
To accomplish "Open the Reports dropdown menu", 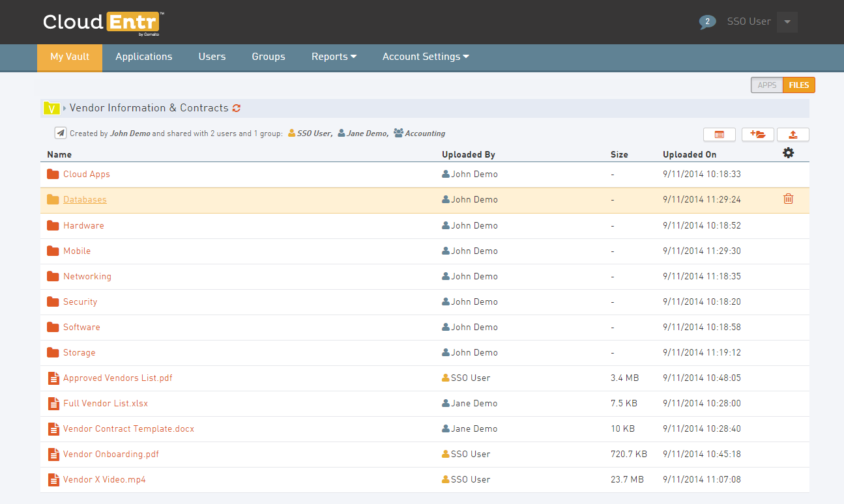I will click(334, 57).
